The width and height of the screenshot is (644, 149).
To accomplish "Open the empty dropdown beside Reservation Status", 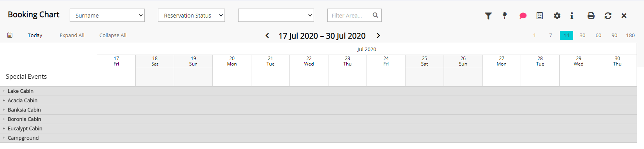I will pyautogui.click(x=276, y=15).
